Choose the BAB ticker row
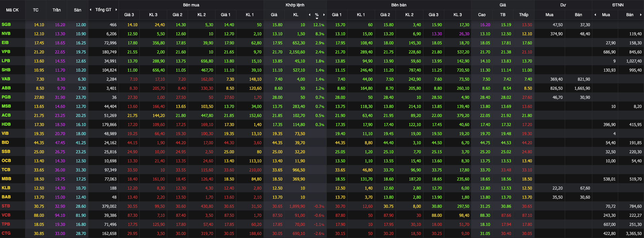644x238 pixels. point(6,197)
